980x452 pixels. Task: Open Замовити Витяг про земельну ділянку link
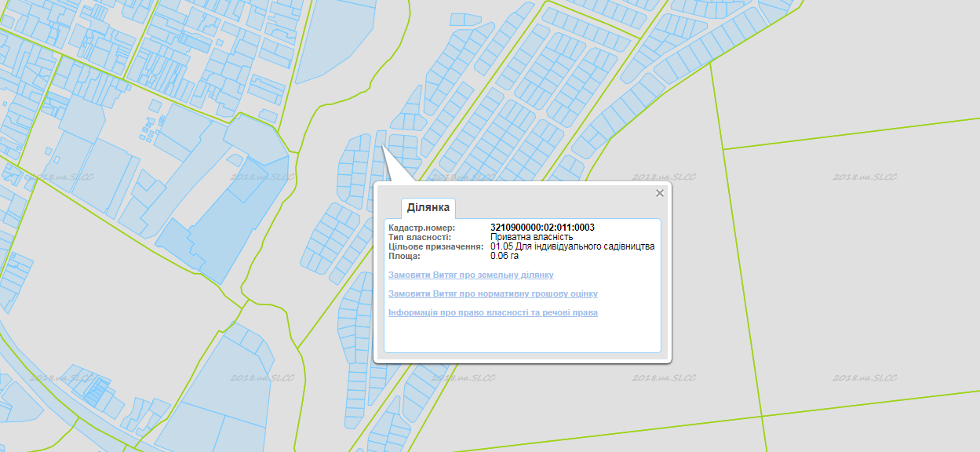[471, 275]
